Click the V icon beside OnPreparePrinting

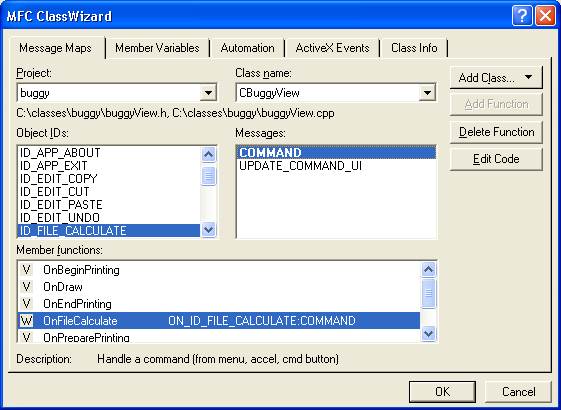point(26,337)
